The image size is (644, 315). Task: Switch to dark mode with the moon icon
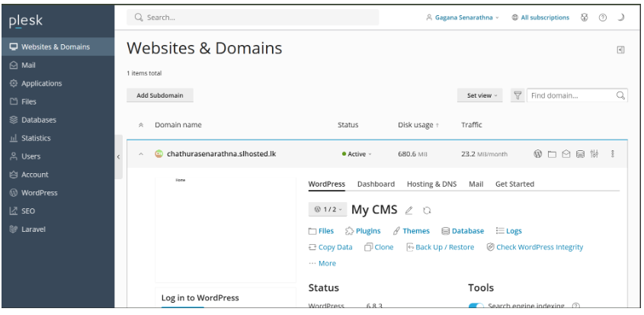tap(620, 18)
